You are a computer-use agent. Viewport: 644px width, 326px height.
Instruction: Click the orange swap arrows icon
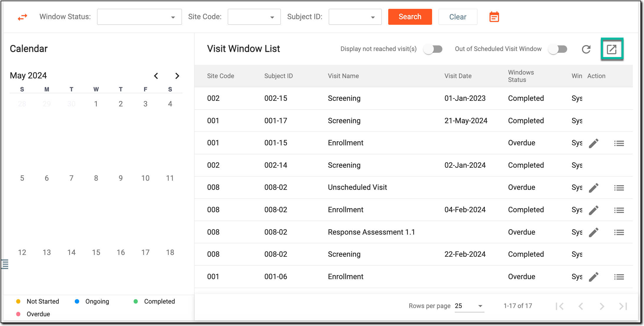[x=22, y=17]
